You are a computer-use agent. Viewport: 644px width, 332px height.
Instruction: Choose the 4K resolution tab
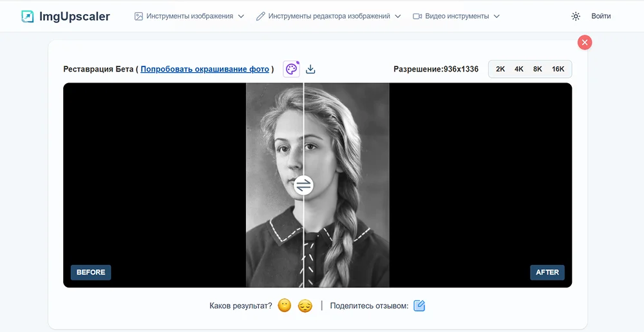[x=519, y=69]
